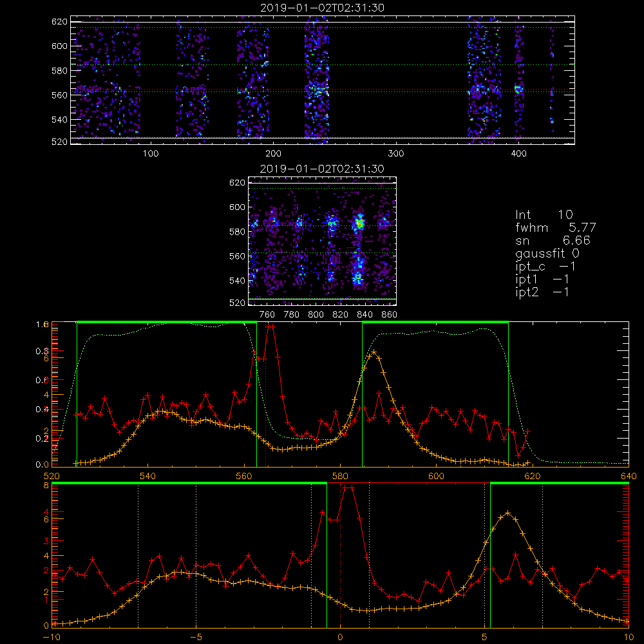
Task: Click x-axis label 5 on bottom plot
Action: pyautogui.click(x=485, y=637)
